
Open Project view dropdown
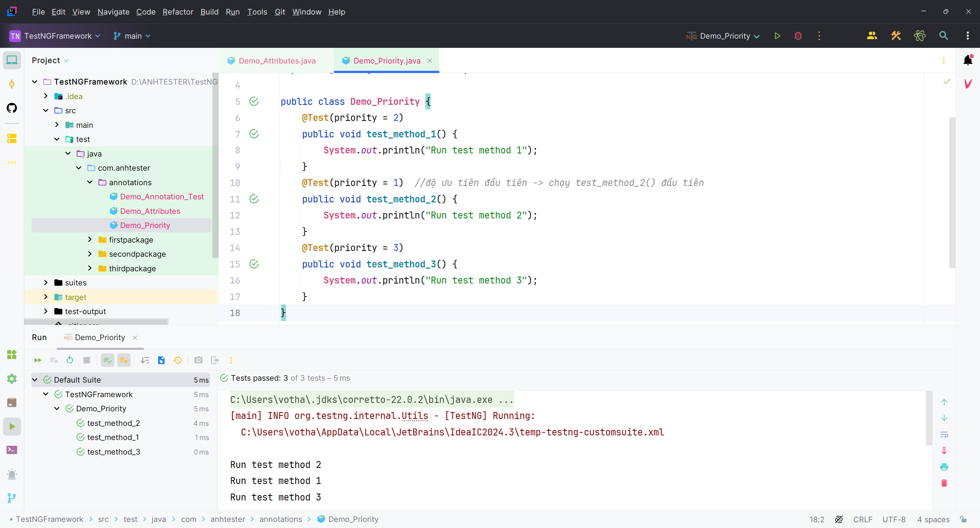pyautogui.click(x=50, y=60)
